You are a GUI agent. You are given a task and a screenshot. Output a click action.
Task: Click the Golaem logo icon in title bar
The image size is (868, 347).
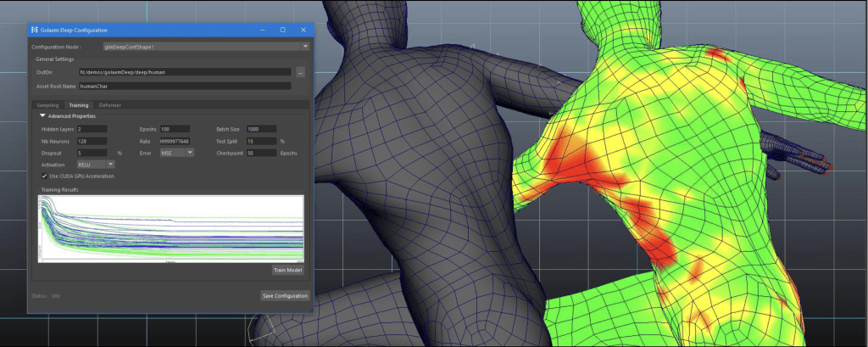click(x=34, y=30)
